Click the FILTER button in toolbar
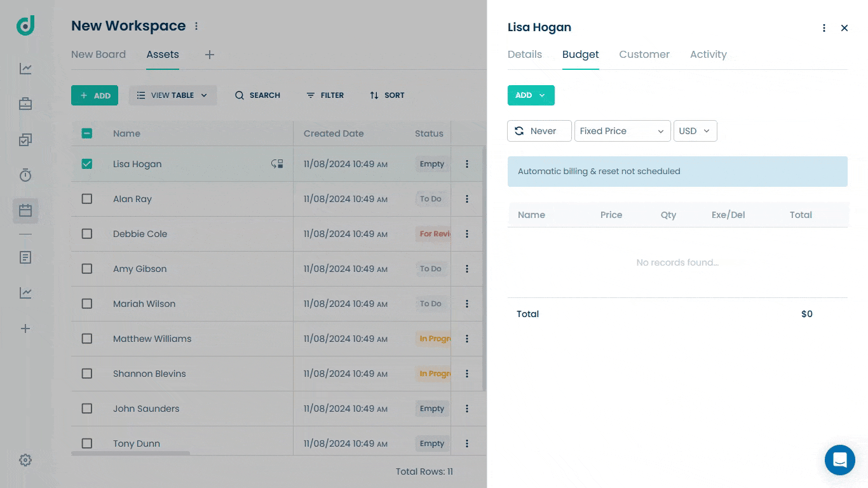The height and width of the screenshot is (488, 868). click(x=325, y=95)
